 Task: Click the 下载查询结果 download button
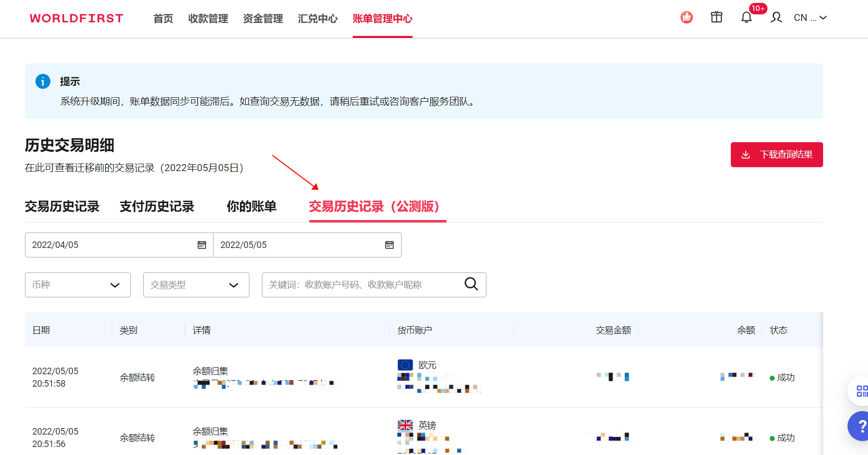point(777,155)
